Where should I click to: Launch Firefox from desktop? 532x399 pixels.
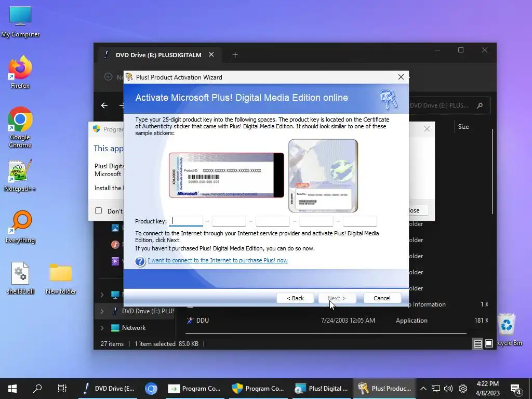point(20,72)
